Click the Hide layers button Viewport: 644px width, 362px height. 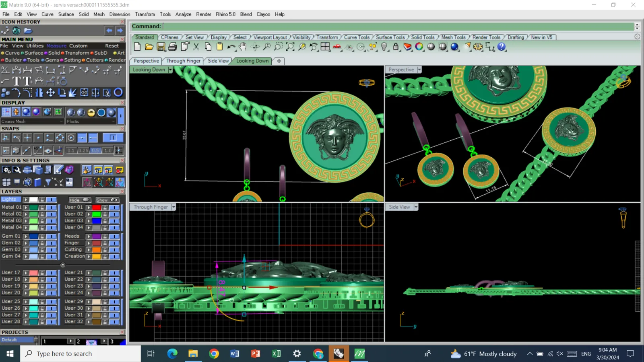79,200
